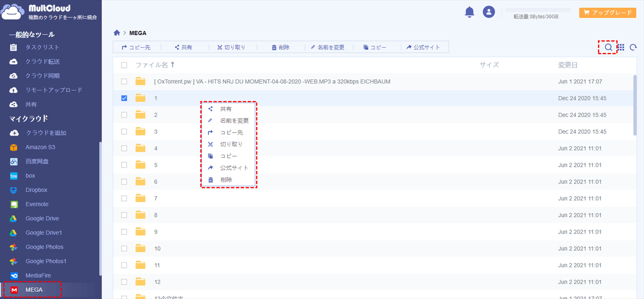Check the checkbox for folder 3

click(x=124, y=131)
